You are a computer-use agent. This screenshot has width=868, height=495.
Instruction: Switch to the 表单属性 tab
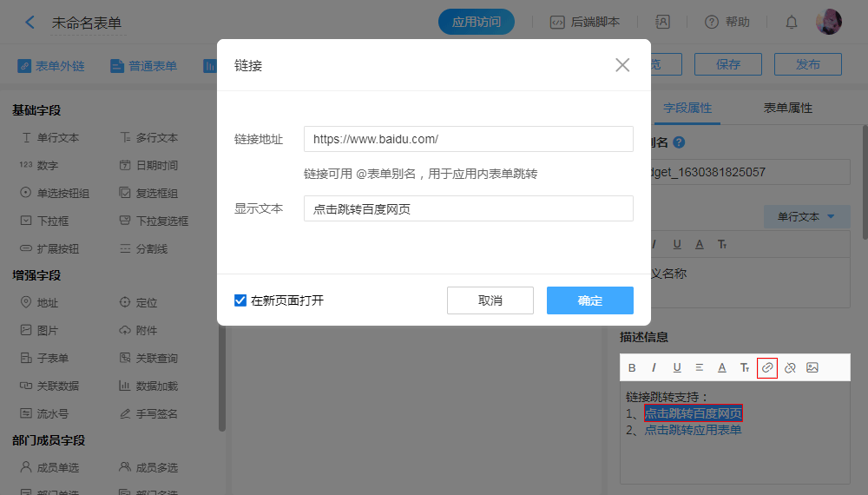click(787, 108)
